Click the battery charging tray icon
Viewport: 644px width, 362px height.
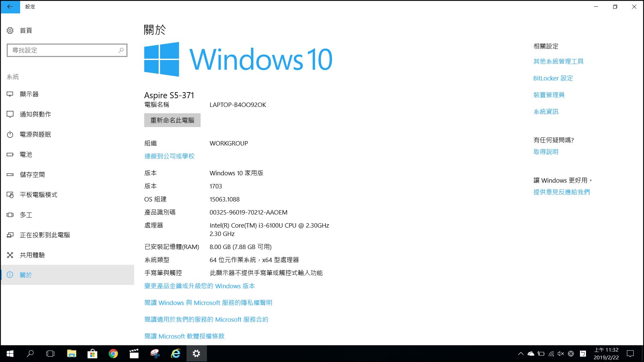(x=541, y=354)
